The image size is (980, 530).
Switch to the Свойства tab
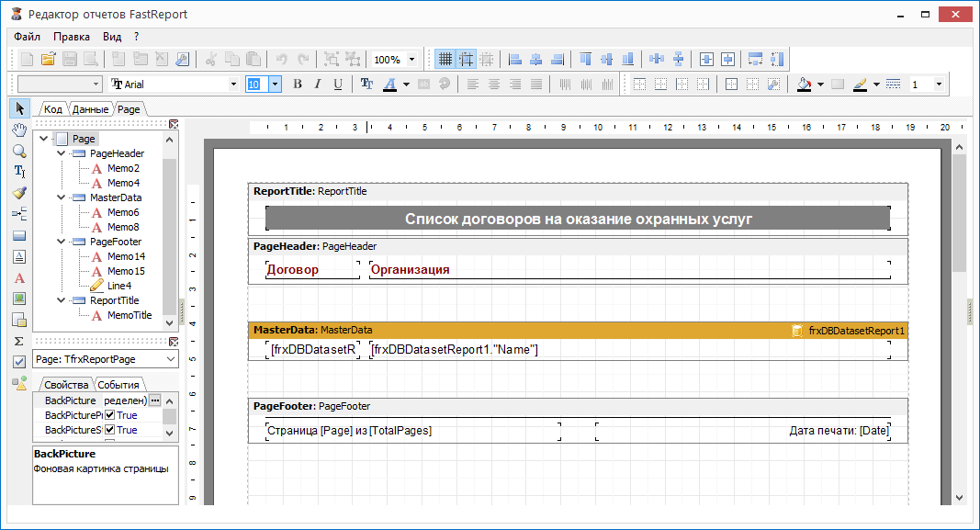click(x=66, y=384)
